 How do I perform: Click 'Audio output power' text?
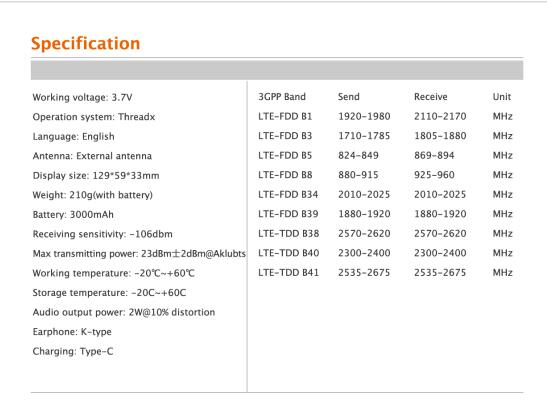coord(124,312)
